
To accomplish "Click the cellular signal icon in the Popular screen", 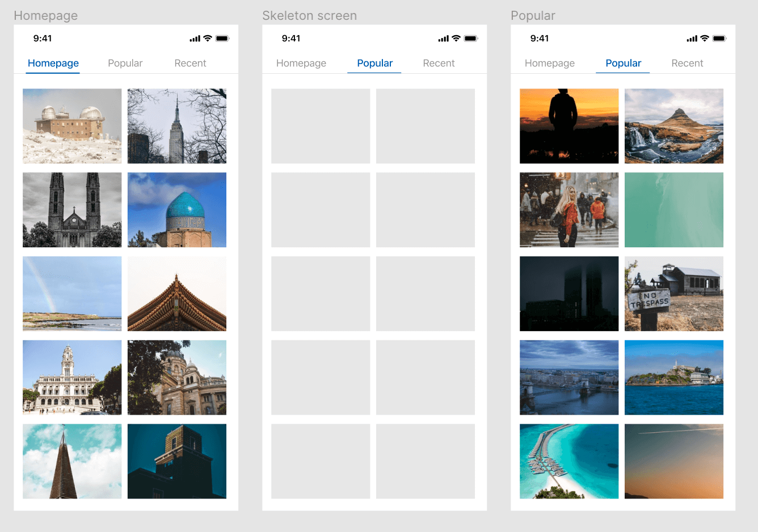I will coord(692,39).
